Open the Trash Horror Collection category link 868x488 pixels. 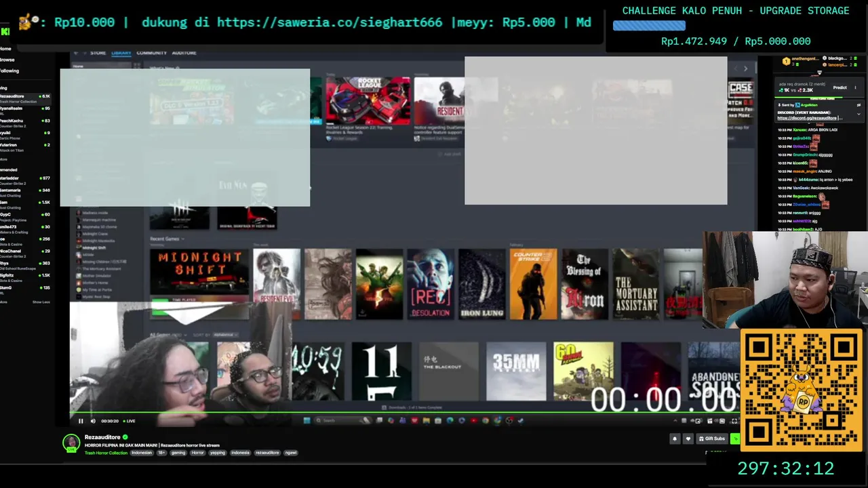pyautogui.click(x=106, y=453)
